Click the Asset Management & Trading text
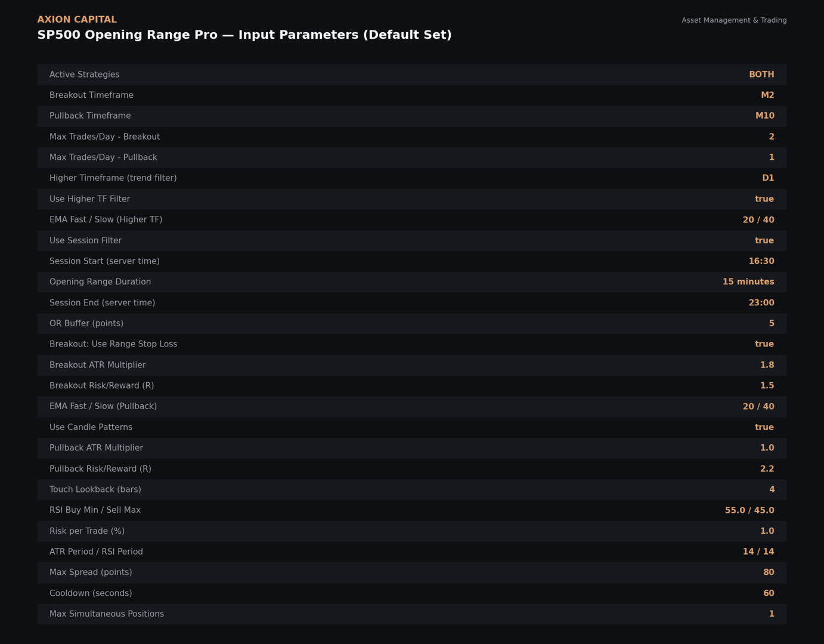The height and width of the screenshot is (644, 824). click(734, 20)
